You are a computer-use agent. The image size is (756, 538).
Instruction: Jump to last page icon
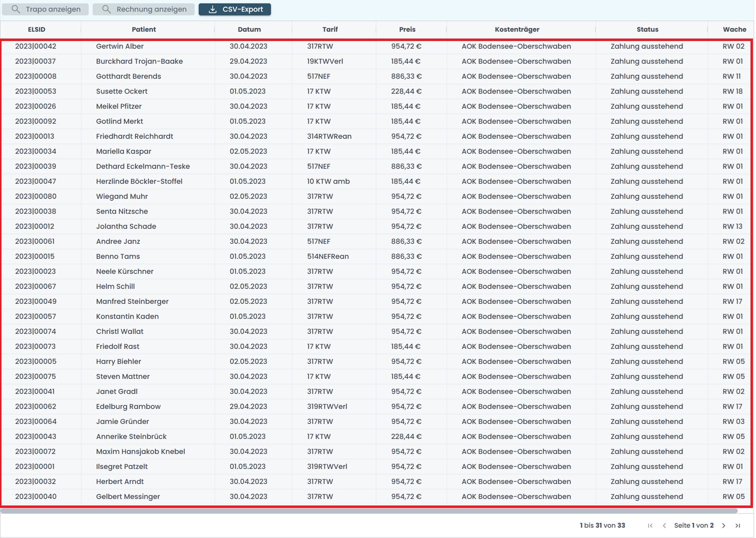pos(737,525)
